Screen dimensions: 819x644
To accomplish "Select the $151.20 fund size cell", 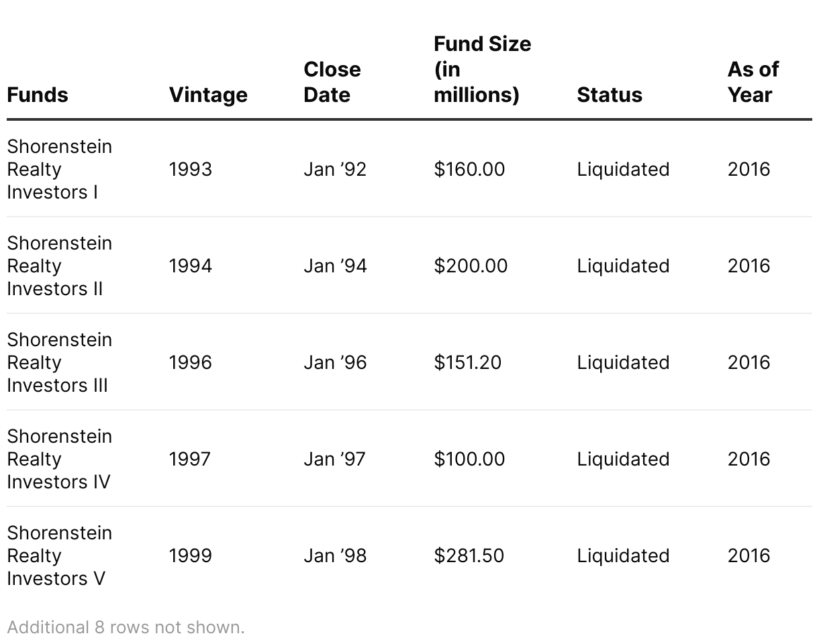I will pyautogui.click(x=467, y=362).
